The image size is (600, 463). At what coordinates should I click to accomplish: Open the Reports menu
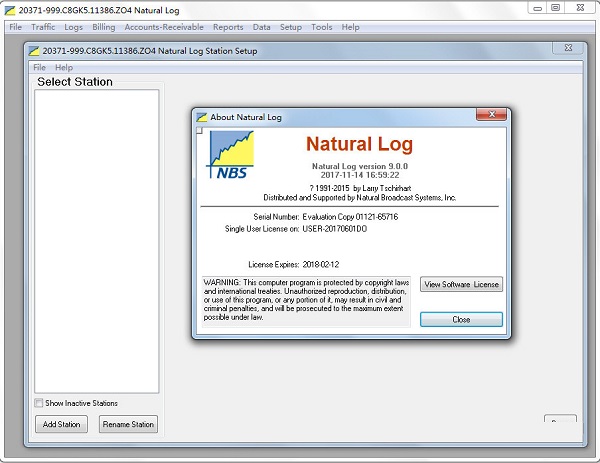[x=228, y=27]
